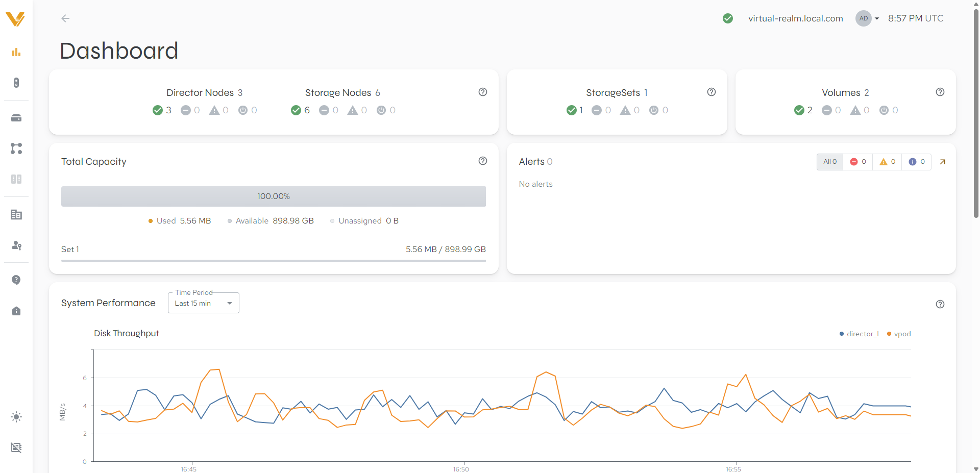Image resolution: width=980 pixels, height=473 pixels.
Task: Open the drive storage sidebar icon
Action: coord(16,118)
